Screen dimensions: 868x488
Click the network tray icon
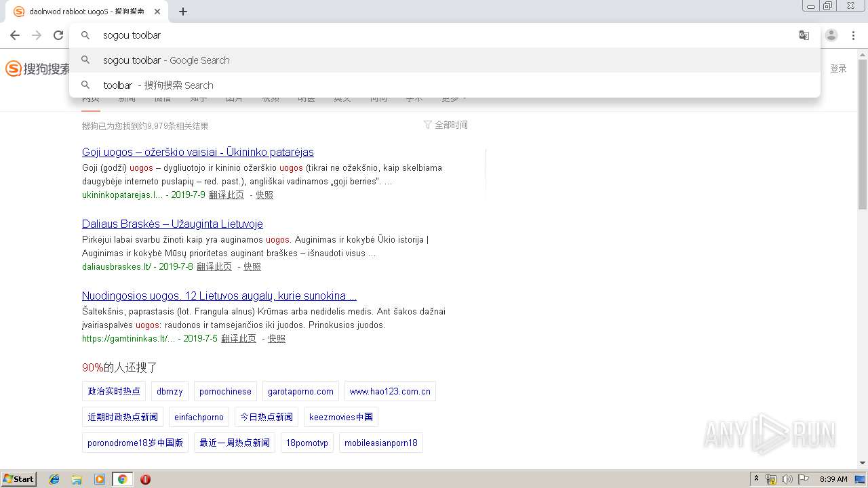click(x=771, y=479)
